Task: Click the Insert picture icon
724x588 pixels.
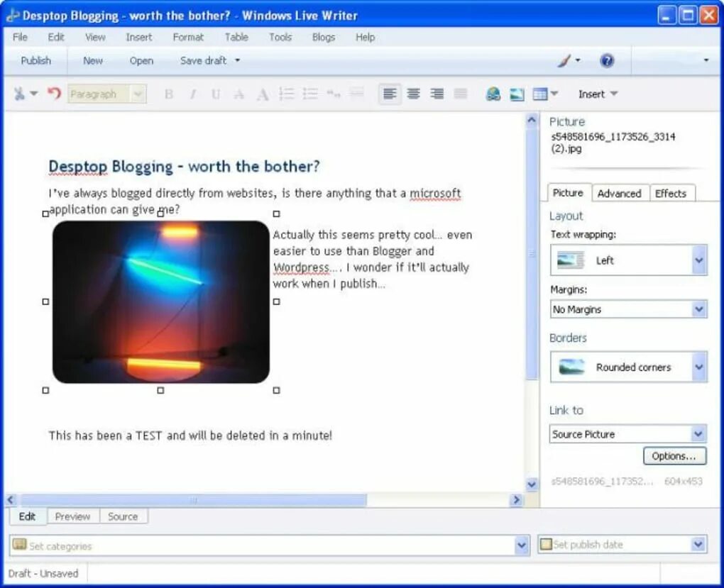Action: pyautogui.click(x=517, y=94)
